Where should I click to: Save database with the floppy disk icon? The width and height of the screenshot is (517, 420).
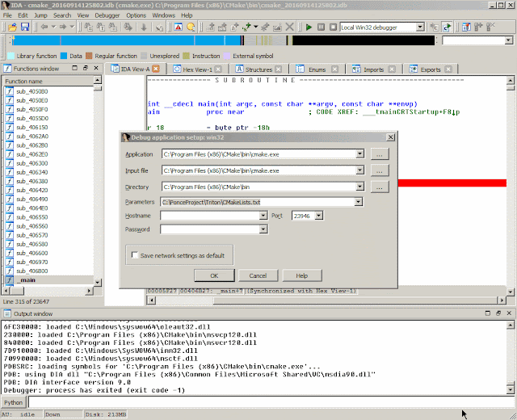coord(25,27)
